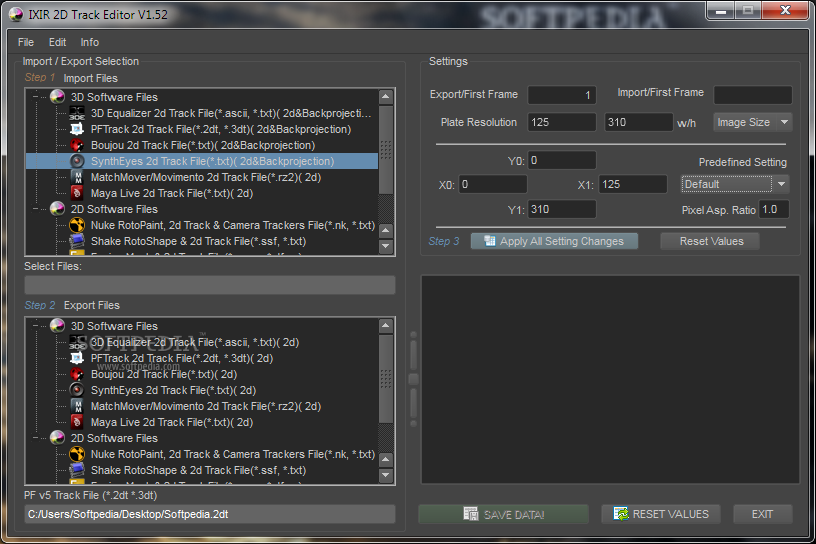Image resolution: width=816 pixels, height=544 pixels.
Task: Select 3D Equalizer 2d Track File in Export list
Action: tap(195, 342)
